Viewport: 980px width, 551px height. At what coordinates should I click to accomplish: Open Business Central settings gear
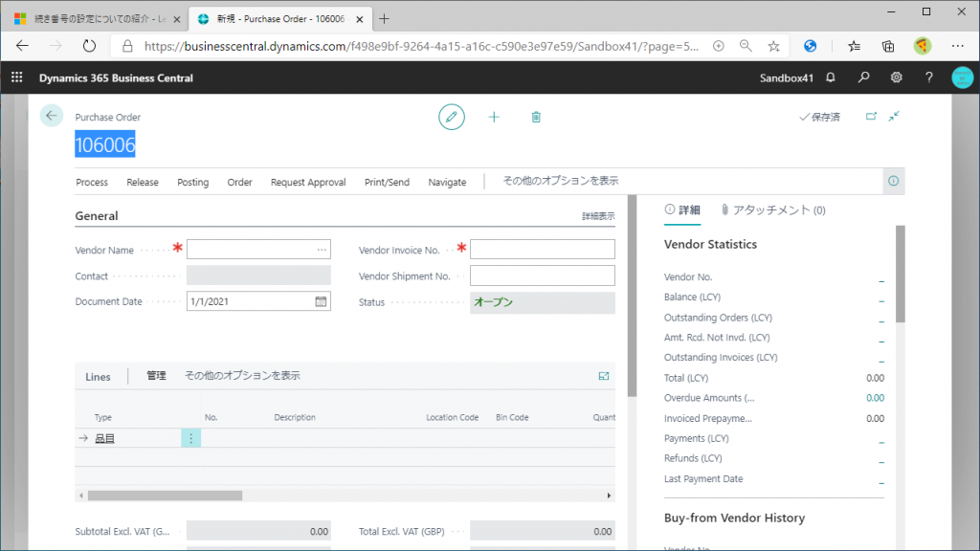point(896,77)
